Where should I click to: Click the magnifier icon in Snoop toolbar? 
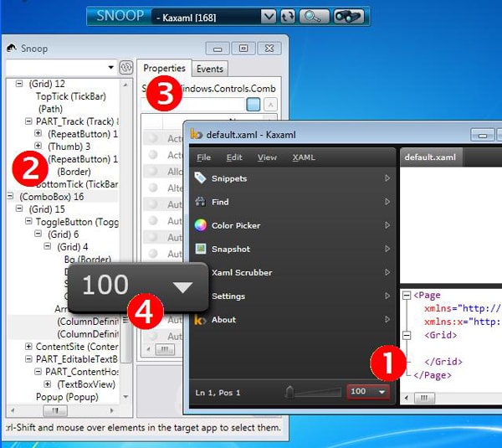tap(314, 17)
